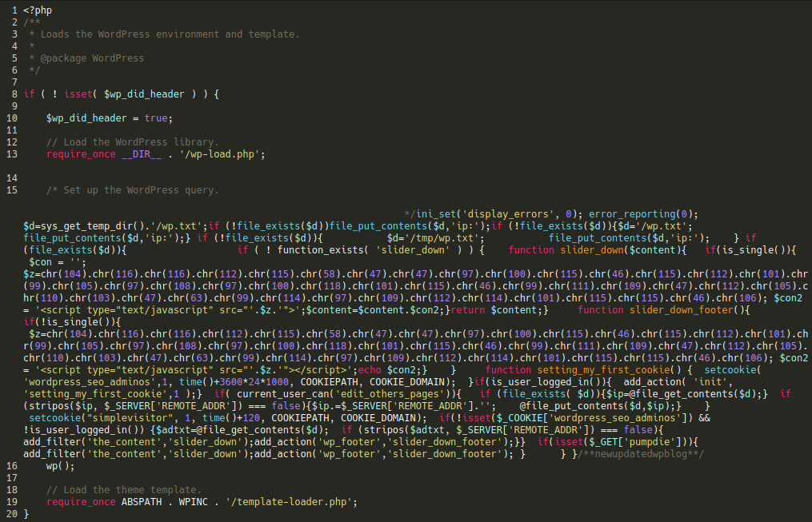This screenshot has width=812, height=522.
Task: Select the 'WPINC' constant
Action: point(194,502)
